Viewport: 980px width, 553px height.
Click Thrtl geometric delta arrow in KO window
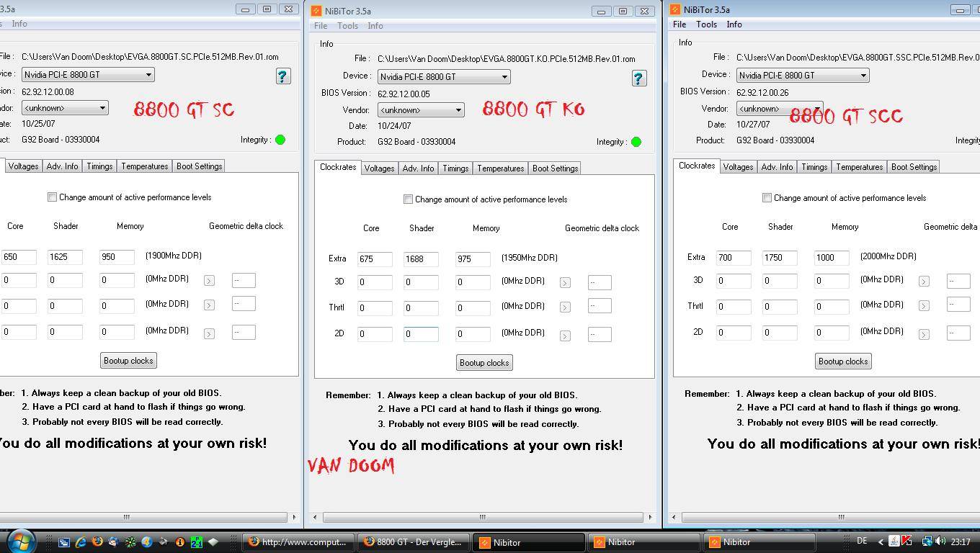click(565, 307)
